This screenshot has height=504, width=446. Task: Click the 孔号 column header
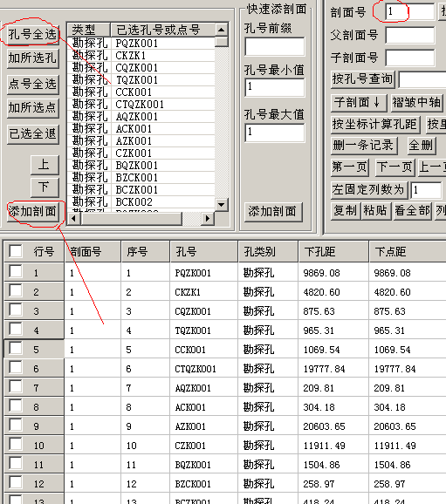pyautogui.click(x=204, y=251)
